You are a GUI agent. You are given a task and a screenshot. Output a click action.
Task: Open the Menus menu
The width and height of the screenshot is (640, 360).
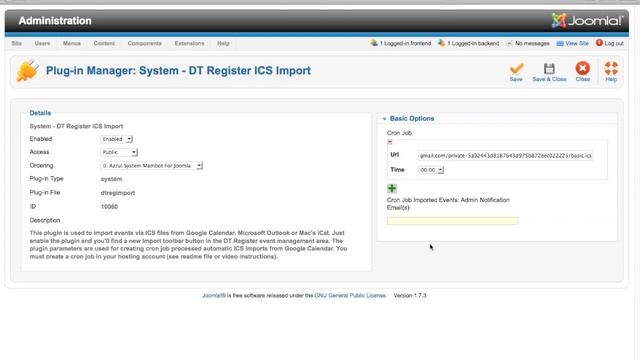point(72,43)
